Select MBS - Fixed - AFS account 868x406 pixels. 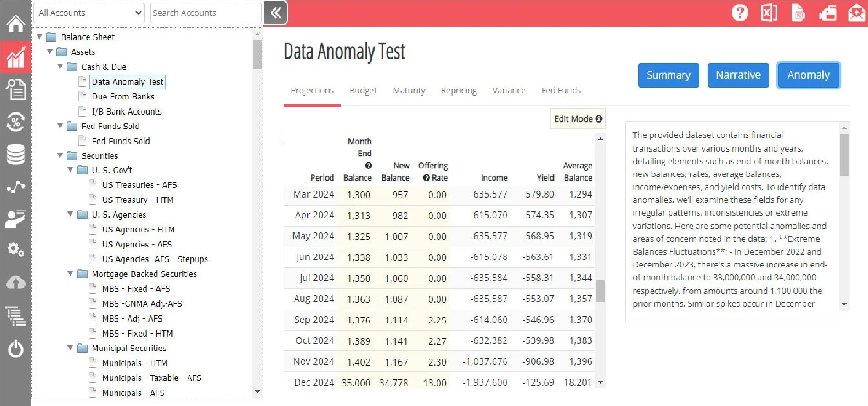pyautogui.click(x=136, y=289)
